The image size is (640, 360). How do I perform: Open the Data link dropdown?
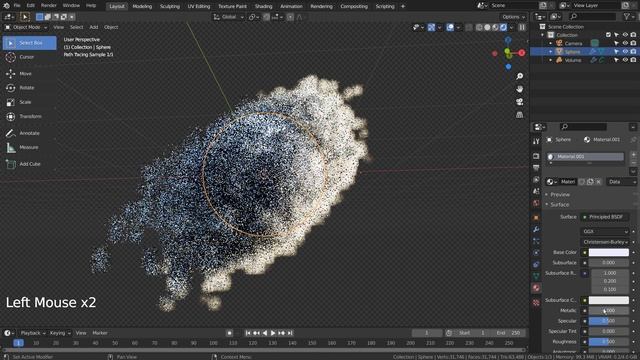(x=621, y=182)
